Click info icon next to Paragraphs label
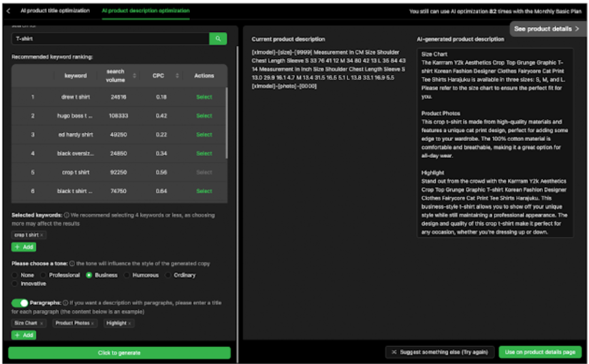 (65, 303)
